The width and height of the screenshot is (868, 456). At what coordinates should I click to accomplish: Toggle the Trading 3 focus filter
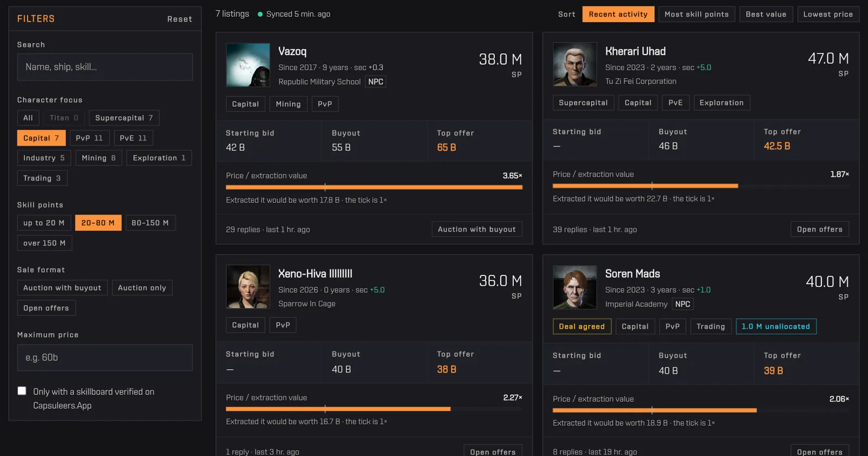[42, 178]
